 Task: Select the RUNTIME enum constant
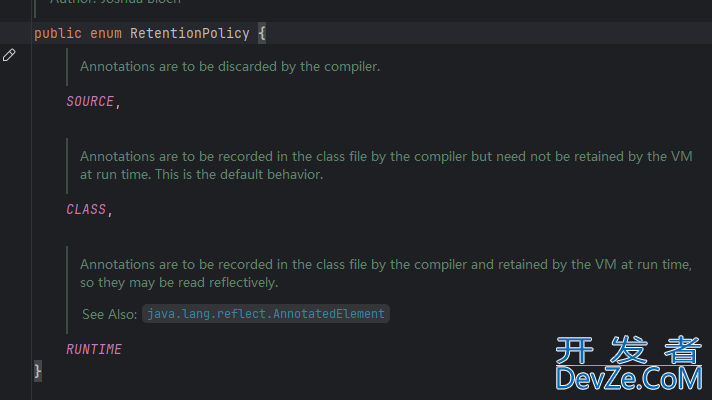pos(94,349)
